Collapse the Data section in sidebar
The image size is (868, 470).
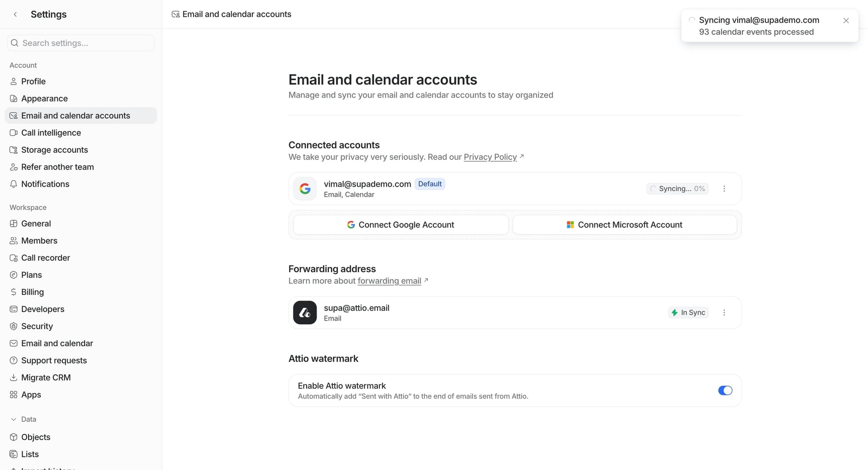point(14,419)
